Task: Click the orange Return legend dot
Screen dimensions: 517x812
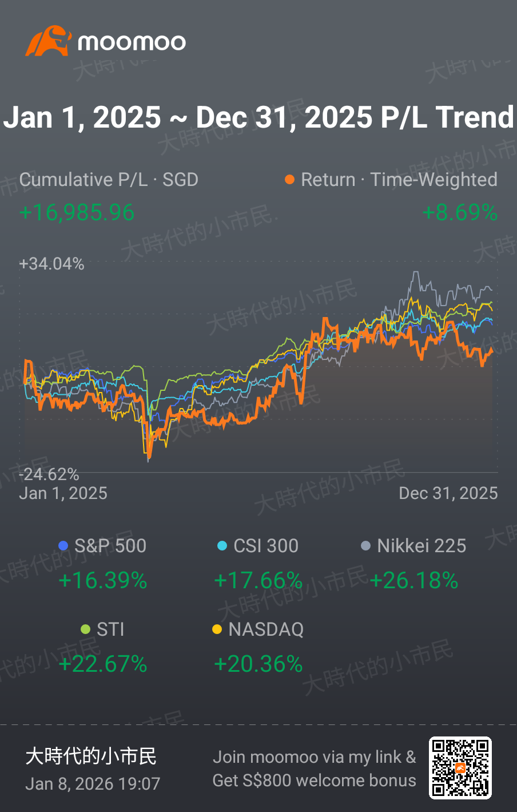Action: [x=289, y=180]
